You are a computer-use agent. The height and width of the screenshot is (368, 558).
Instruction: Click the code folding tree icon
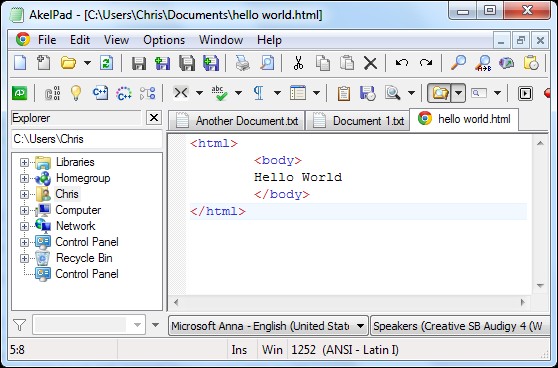[x=148, y=93]
